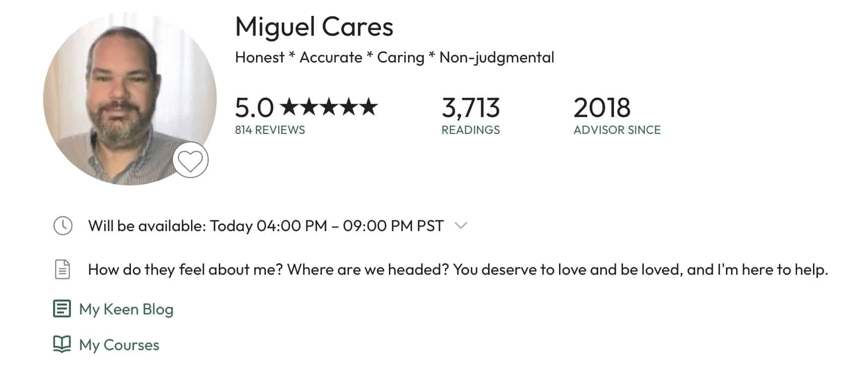
Task: Click the Honest Accurate Caring tagline
Action: [395, 58]
